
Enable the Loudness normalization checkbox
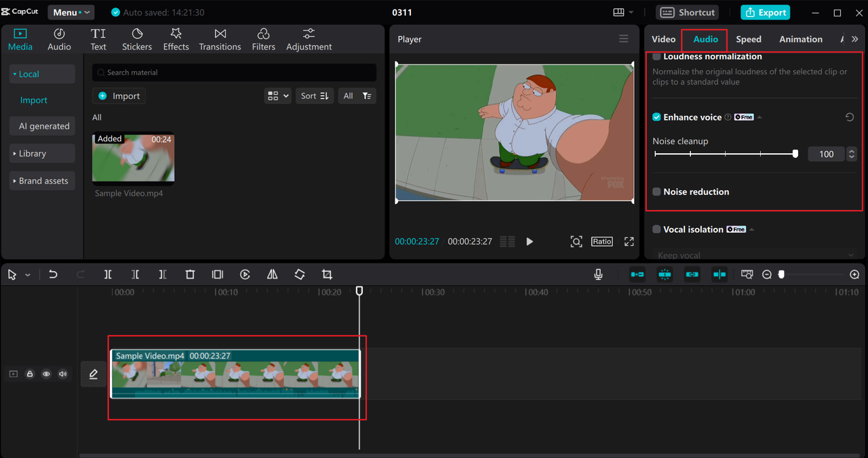pyautogui.click(x=656, y=57)
